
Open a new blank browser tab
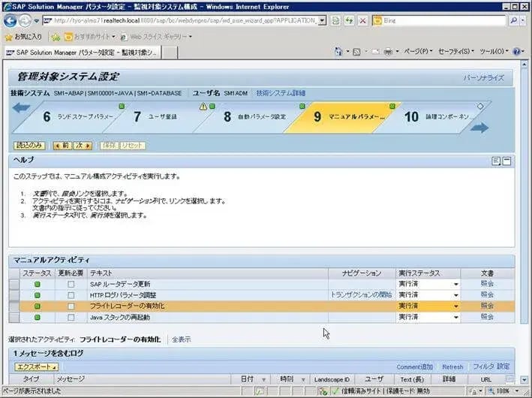tap(170, 53)
